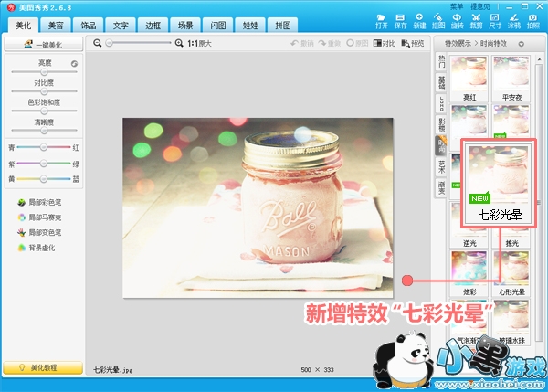Switch to the 场景 tab
This screenshot has width=548, height=392.
pyautogui.click(x=185, y=26)
